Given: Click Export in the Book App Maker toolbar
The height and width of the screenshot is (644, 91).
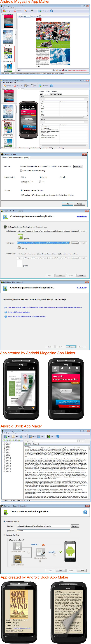Looking at the screenshot, I should click(x=41, y=436).
